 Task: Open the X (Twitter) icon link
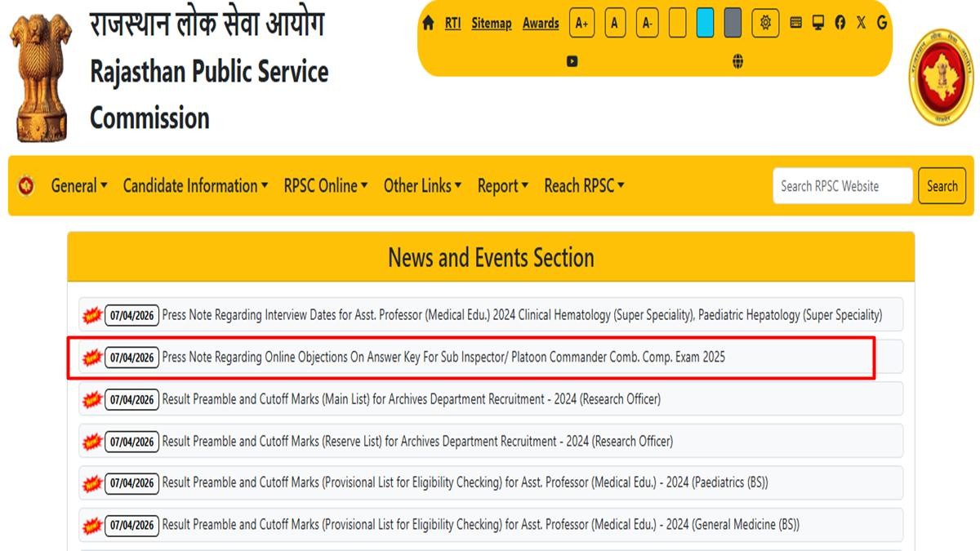861,23
